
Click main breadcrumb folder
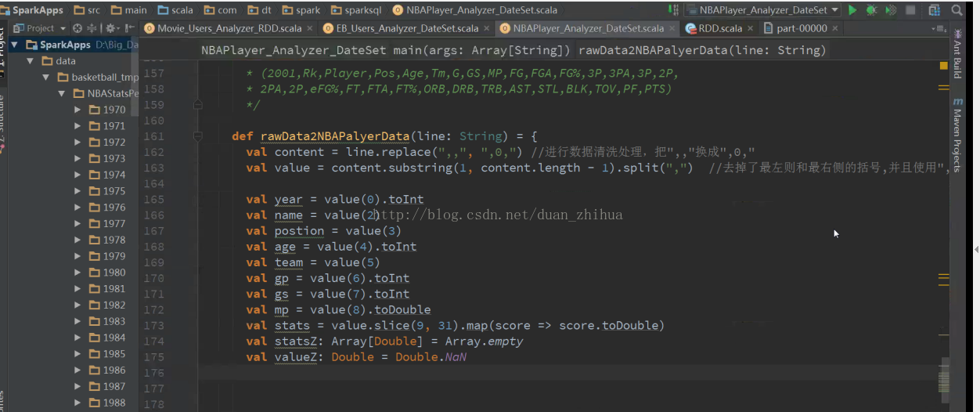(128, 10)
